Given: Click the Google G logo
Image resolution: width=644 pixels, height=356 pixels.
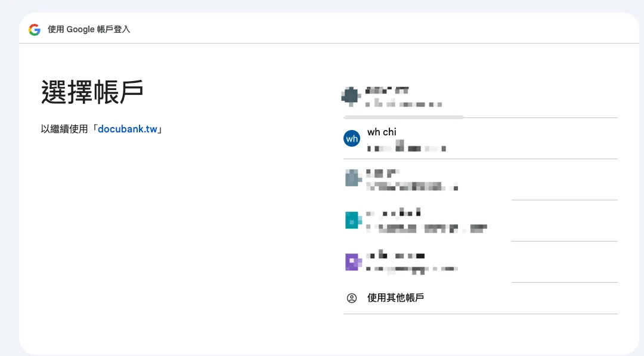Looking at the screenshot, I should tap(34, 29).
